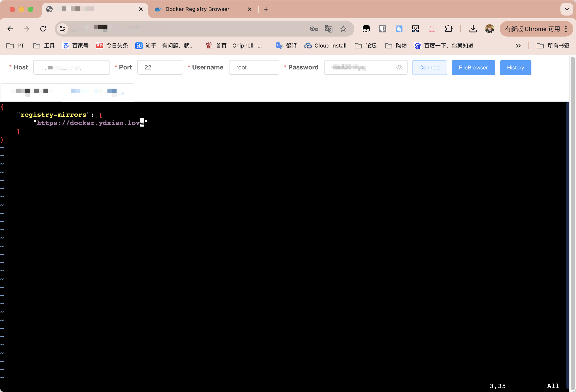Toggle password visibility eye icon
Screen dimensions: 576x392
pos(399,67)
